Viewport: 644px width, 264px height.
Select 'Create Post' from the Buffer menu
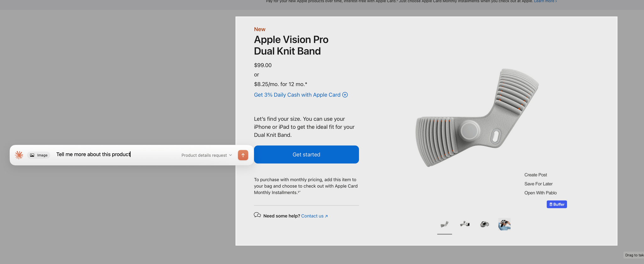tap(536, 175)
